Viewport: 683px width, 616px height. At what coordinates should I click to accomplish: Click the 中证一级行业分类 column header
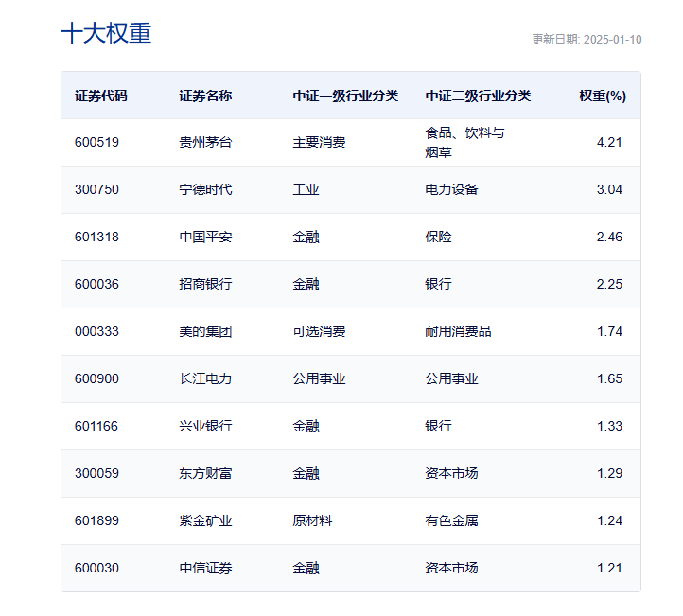[345, 96]
